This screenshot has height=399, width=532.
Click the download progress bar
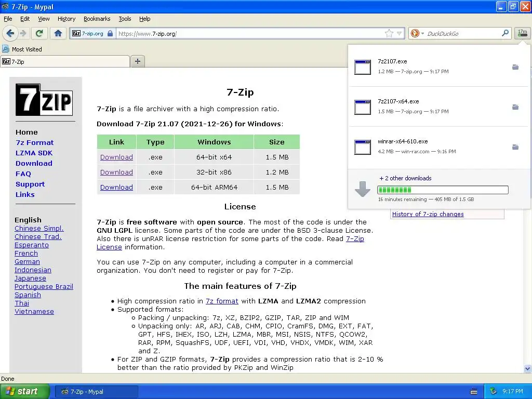(x=443, y=190)
